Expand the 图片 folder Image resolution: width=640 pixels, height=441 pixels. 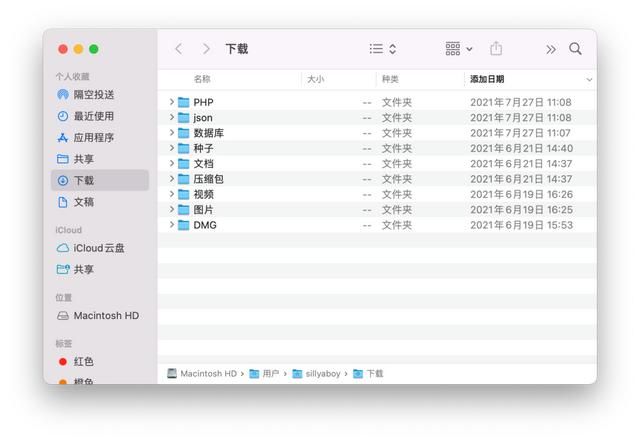[x=172, y=209]
